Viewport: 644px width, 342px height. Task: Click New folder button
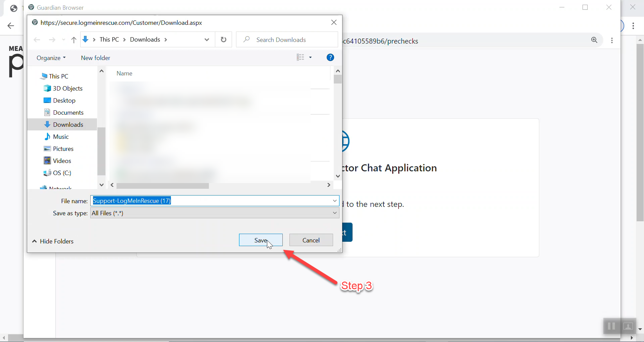[x=95, y=58]
